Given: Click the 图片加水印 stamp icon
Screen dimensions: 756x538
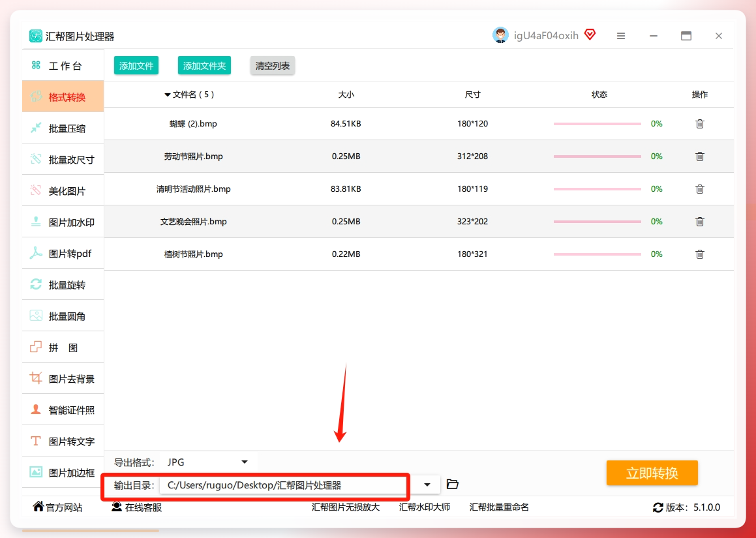Looking at the screenshot, I should pos(36,222).
